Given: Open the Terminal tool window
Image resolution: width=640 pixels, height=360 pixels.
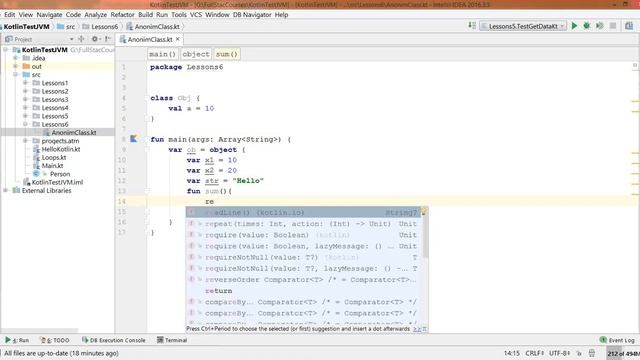Looking at the screenshot, I should [172, 340].
